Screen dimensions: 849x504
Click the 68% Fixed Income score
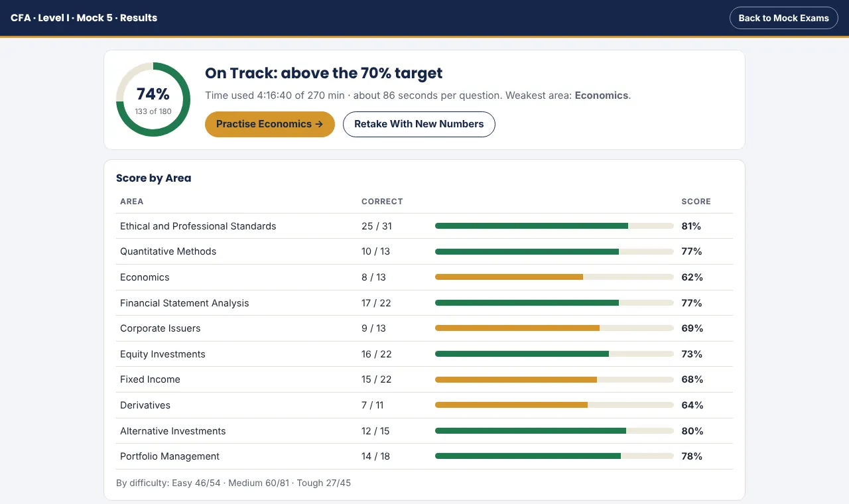click(x=692, y=379)
